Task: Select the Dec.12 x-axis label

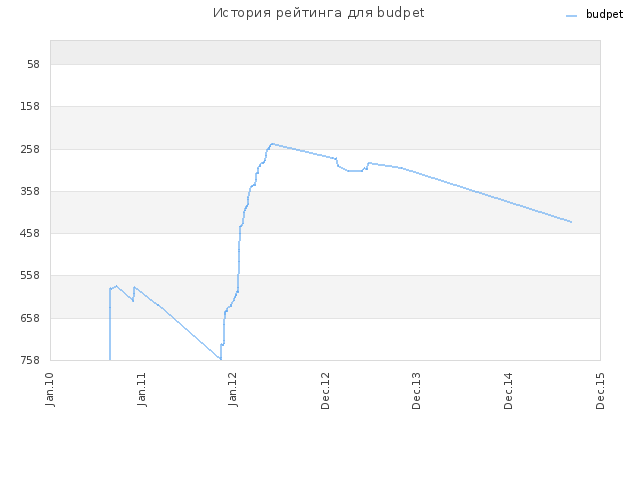Action: tap(325, 391)
